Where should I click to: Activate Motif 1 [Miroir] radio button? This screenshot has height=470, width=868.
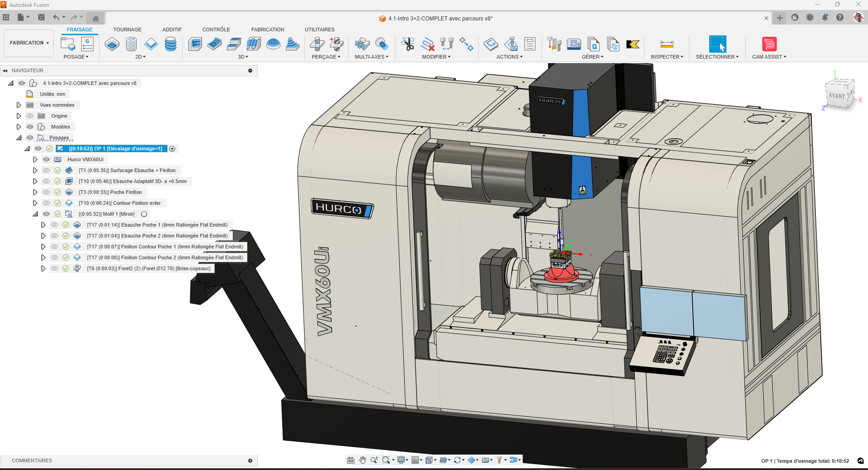[144, 214]
